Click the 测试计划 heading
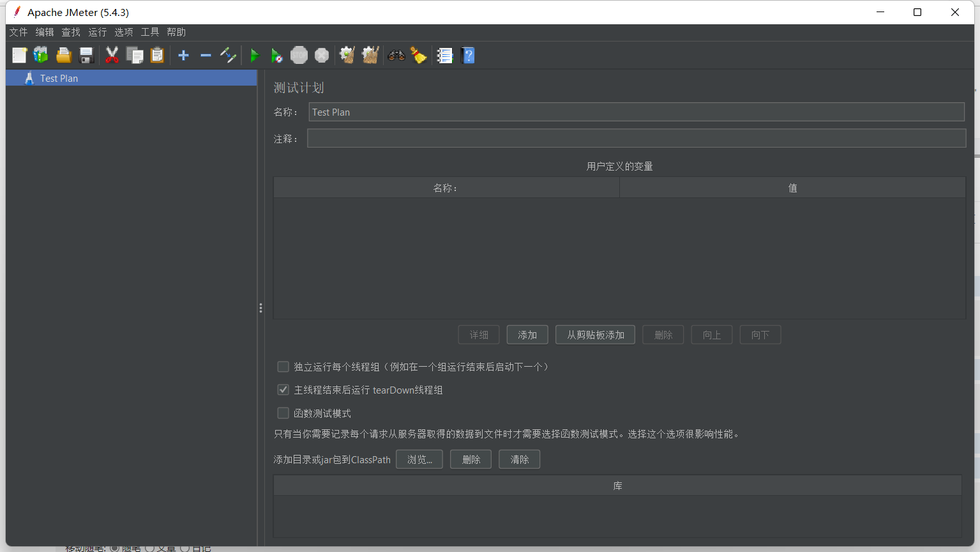 pyautogui.click(x=299, y=88)
